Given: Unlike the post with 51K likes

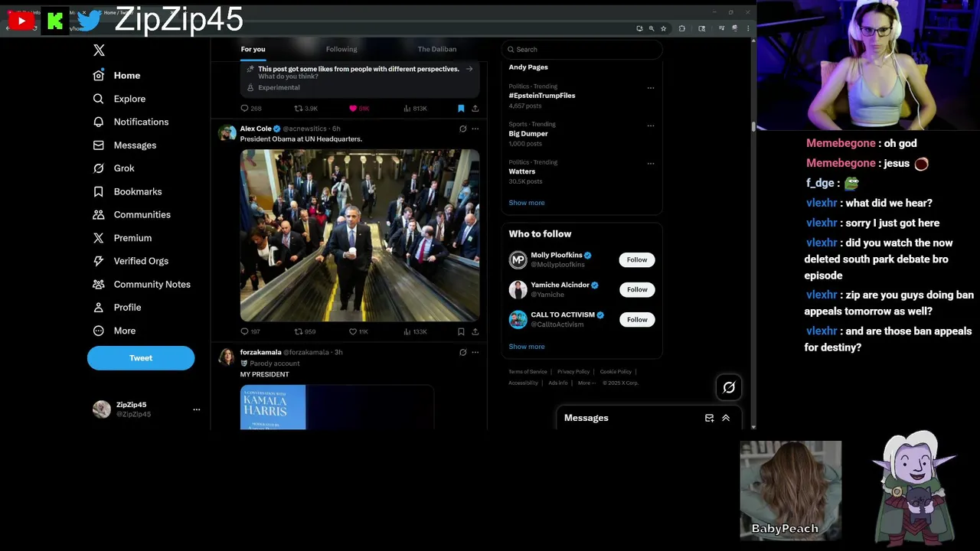Looking at the screenshot, I should (x=359, y=109).
